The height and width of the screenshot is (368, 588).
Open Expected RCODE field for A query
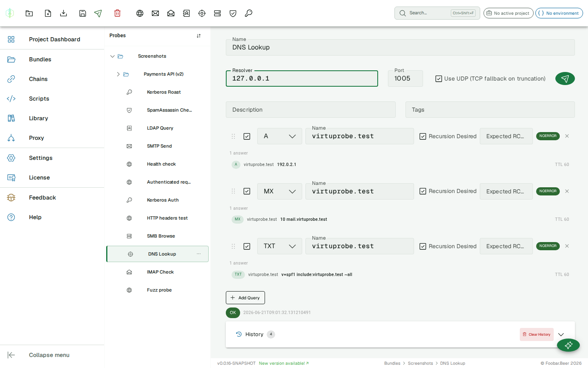(x=506, y=136)
